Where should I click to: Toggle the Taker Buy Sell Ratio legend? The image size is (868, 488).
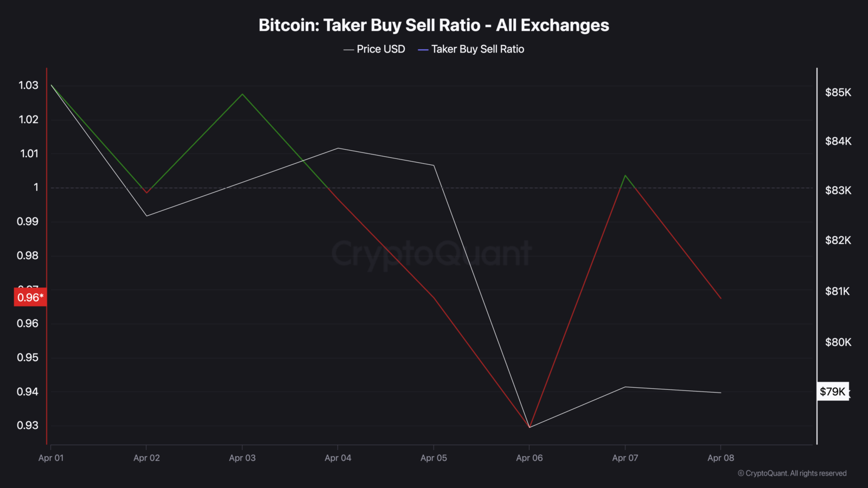point(471,49)
